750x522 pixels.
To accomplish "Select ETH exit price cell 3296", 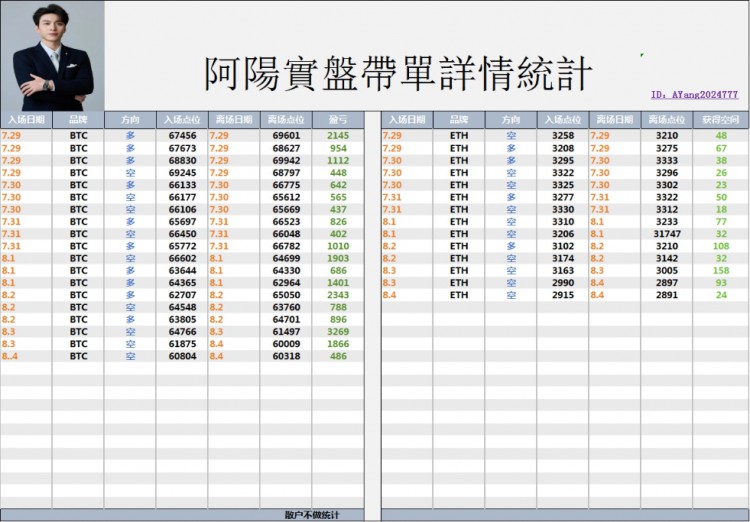I will [667, 173].
